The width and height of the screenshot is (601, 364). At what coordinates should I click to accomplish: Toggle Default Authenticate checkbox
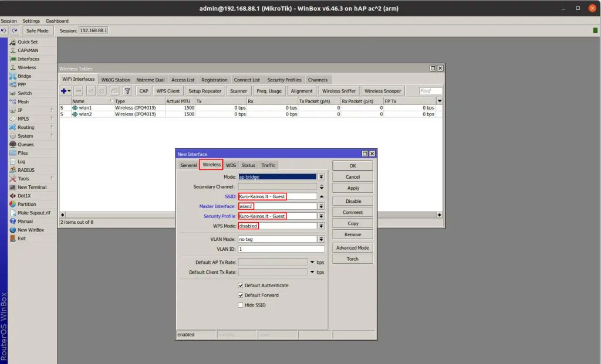coord(240,285)
